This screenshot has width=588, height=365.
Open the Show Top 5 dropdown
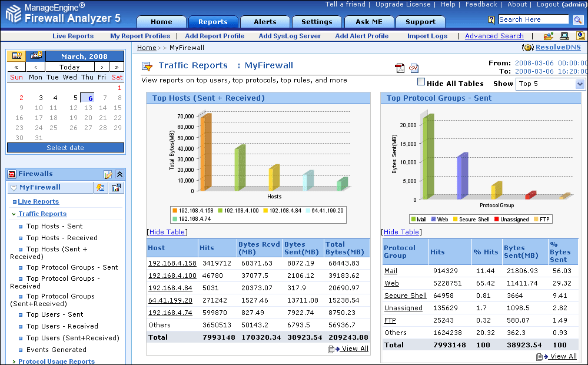[580, 84]
